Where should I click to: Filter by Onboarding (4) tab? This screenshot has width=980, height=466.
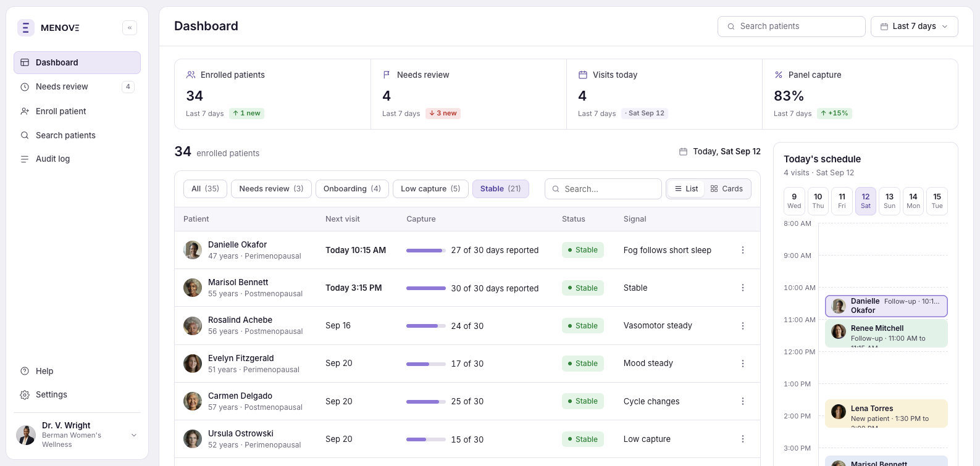tap(352, 189)
